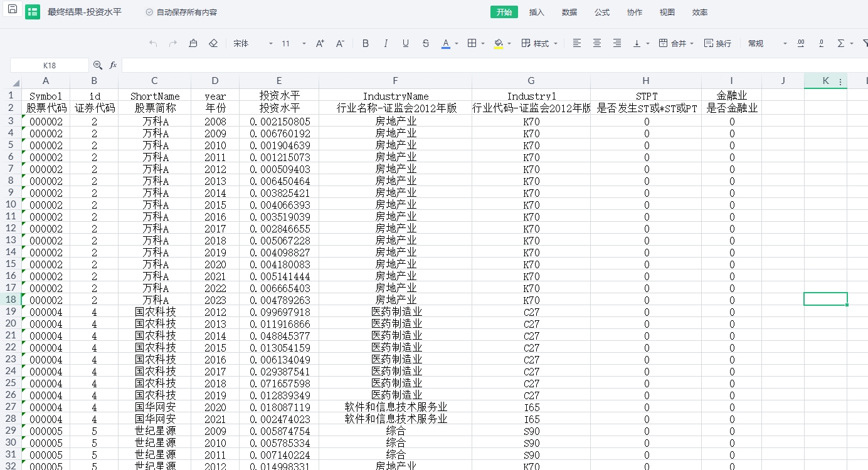Expand the vertical alignment dropdown arrow

point(648,43)
